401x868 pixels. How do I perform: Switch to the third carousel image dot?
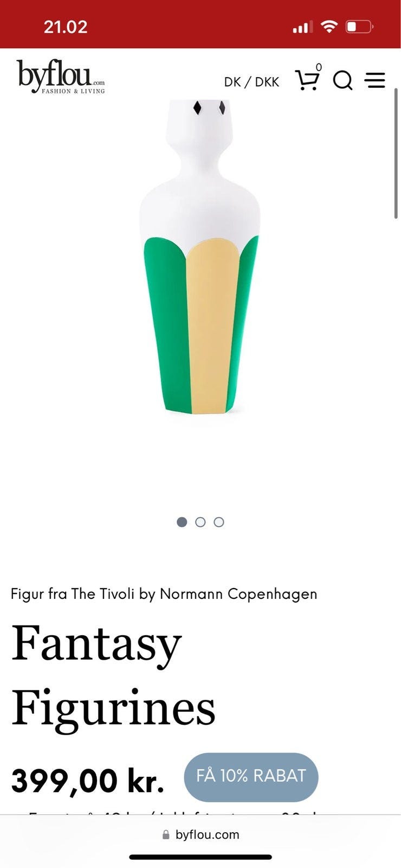(219, 522)
